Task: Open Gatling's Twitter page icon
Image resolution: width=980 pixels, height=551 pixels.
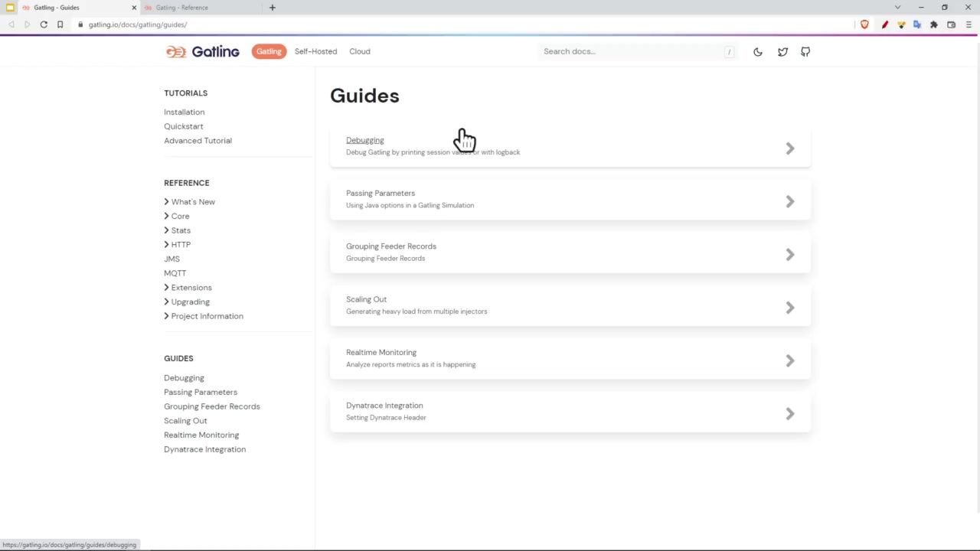Action: 782,52
